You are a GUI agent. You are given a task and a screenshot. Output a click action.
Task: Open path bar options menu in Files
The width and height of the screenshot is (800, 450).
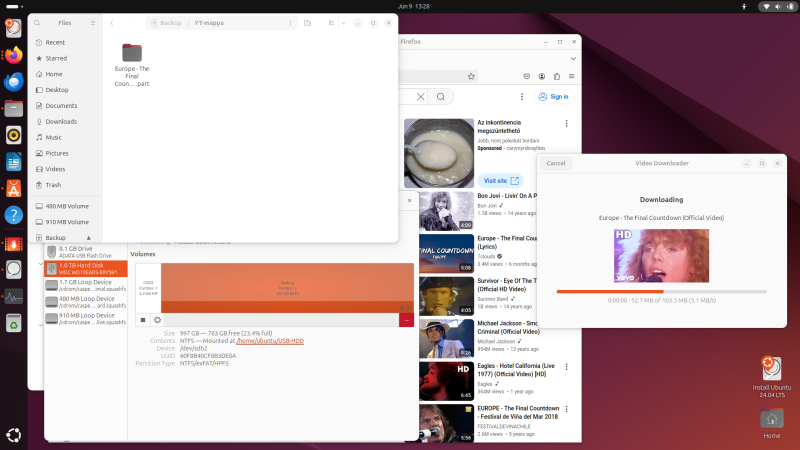[290, 23]
